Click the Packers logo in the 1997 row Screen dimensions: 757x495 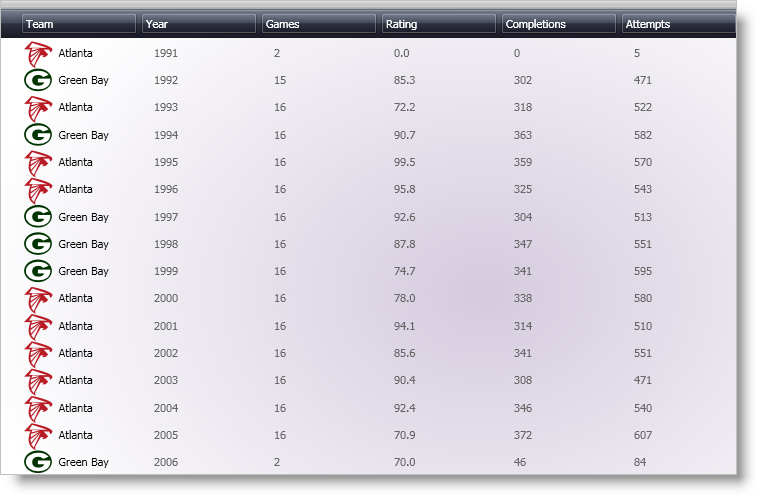tap(38, 217)
